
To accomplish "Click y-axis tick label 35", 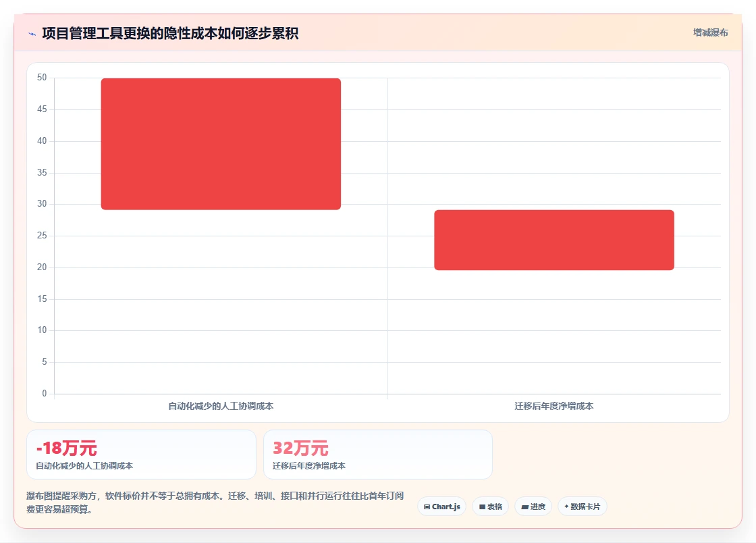I will coord(42,173).
